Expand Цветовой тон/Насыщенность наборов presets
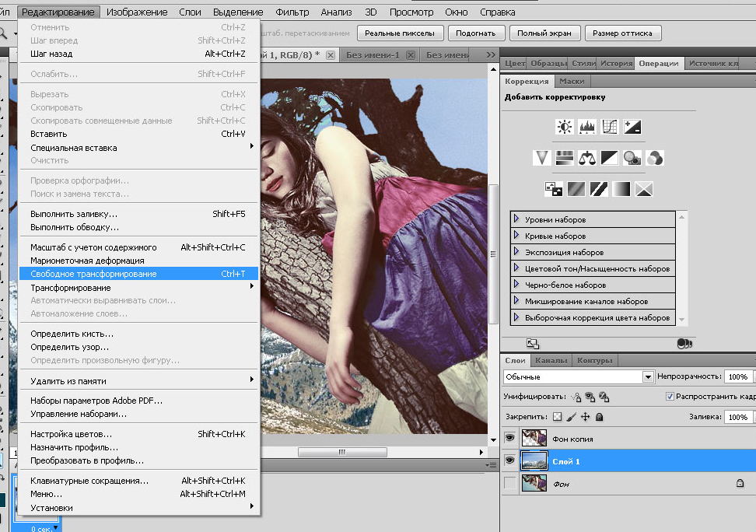This screenshot has height=532, width=756. (516, 268)
